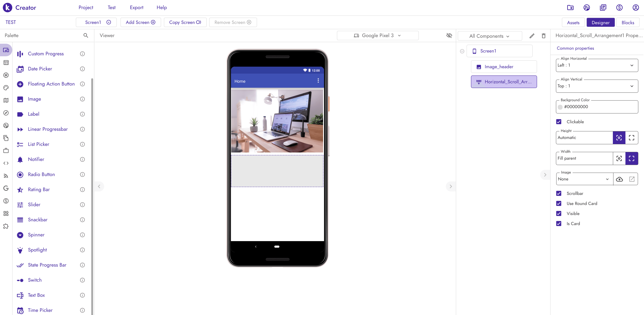Open the Align Vertical dropdown
Screen dimensions: 644x315
(x=597, y=86)
